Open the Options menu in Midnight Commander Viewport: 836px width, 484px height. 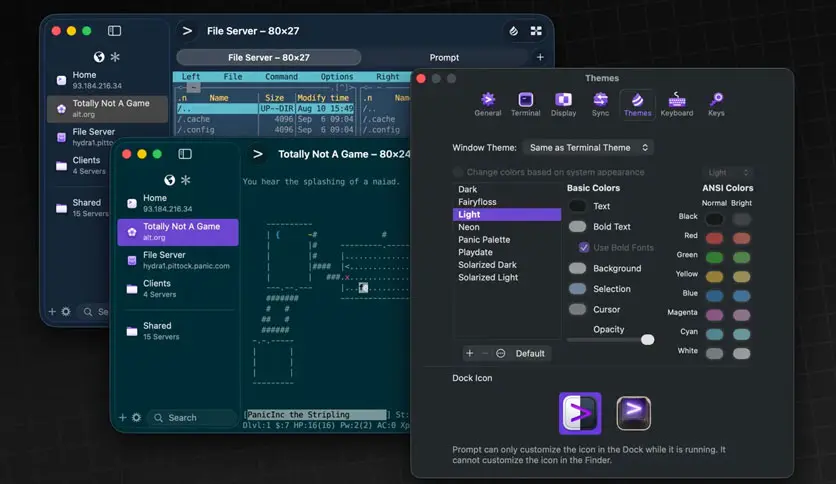click(337, 77)
